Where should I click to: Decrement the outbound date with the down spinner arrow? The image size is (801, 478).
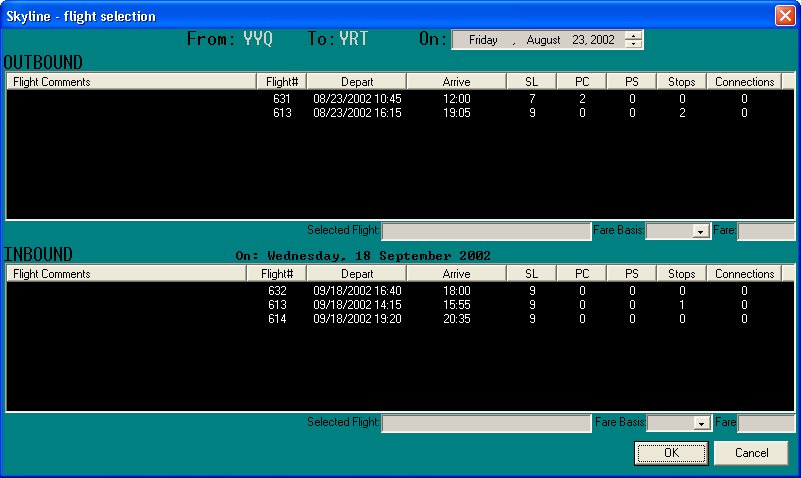pyautogui.click(x=633, y=44)
